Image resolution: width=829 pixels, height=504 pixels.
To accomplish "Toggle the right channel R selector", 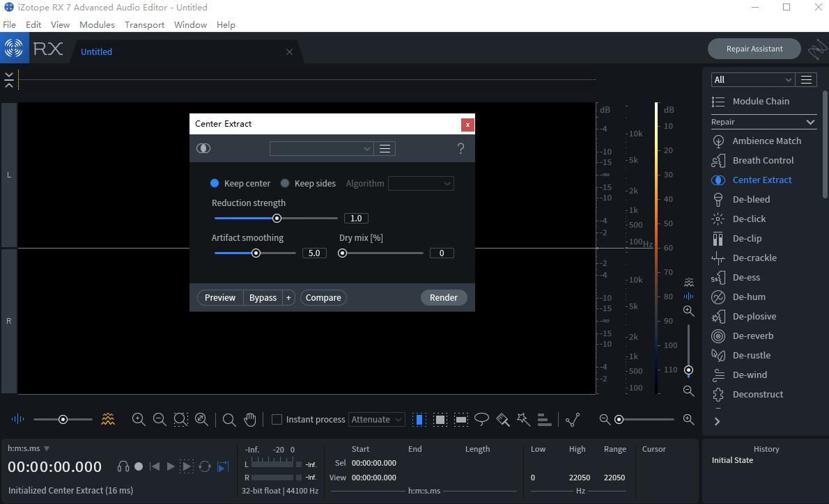I will (9, 321).
